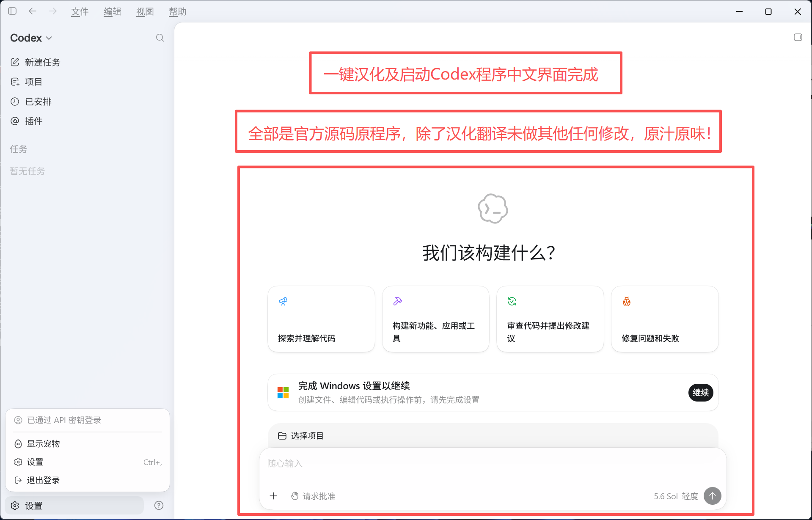Open the 请求批准 approval mode selector
Screen dimensions: 812x520
[313, 496]
